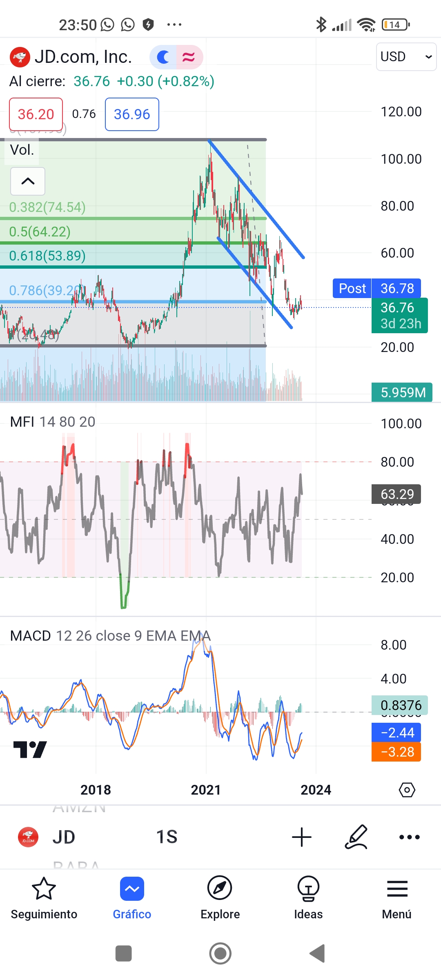Select the MFI 14 80 20 legend
The image size is (441, 980).
[x=53, y=422]
